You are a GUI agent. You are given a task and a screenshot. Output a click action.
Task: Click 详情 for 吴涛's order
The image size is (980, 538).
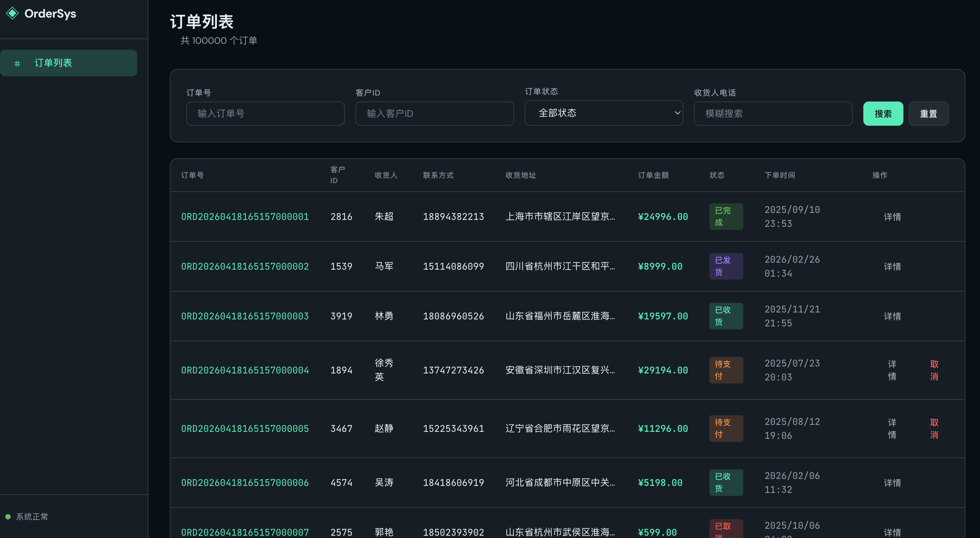click(892, 483)
